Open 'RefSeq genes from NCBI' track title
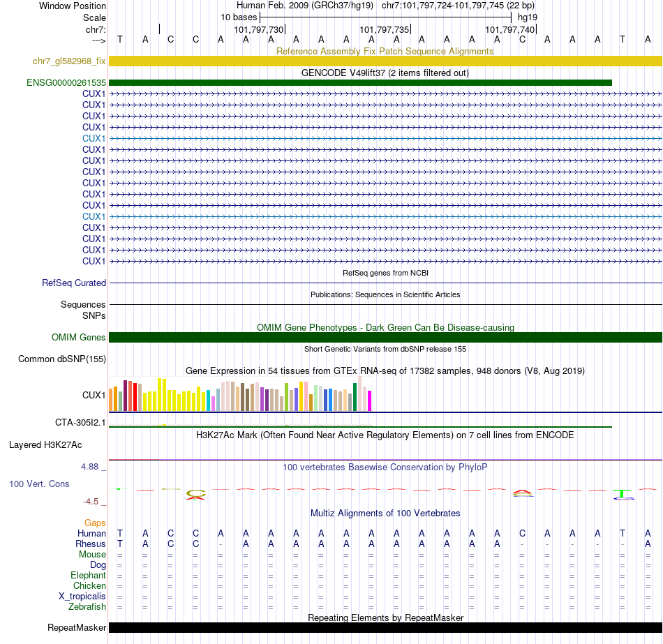Screen dimensions: 663x644 385,273
